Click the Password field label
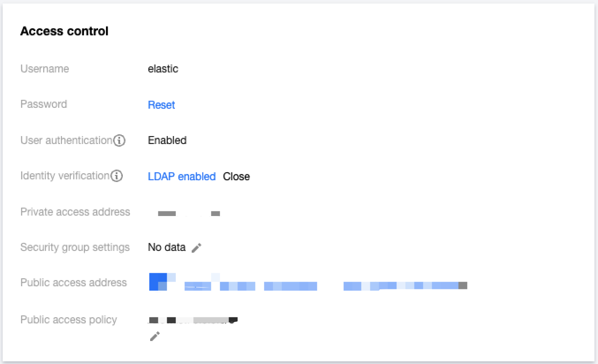 44,104
